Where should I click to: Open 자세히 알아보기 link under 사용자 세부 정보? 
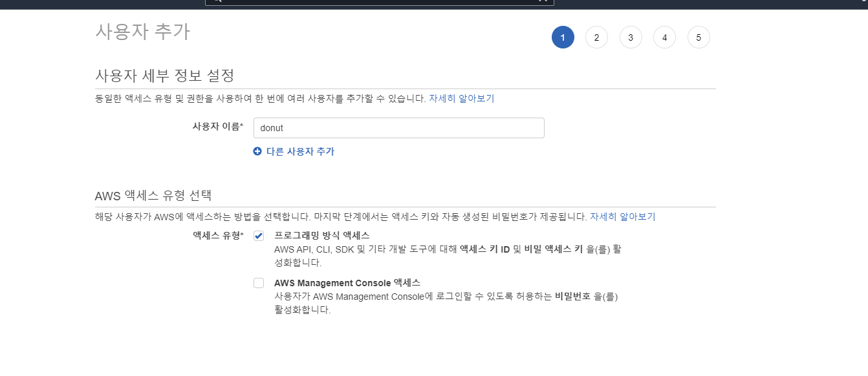pyautogui.click(x=462, y=98)
